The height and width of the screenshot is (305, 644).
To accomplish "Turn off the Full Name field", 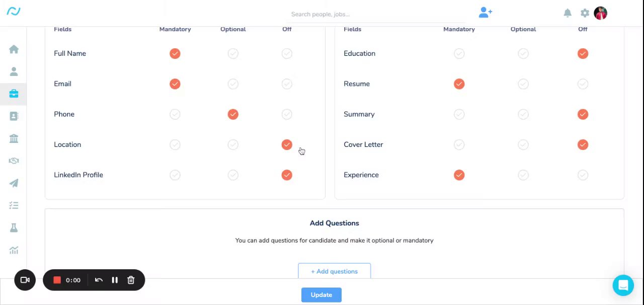I will coord(287,53).
